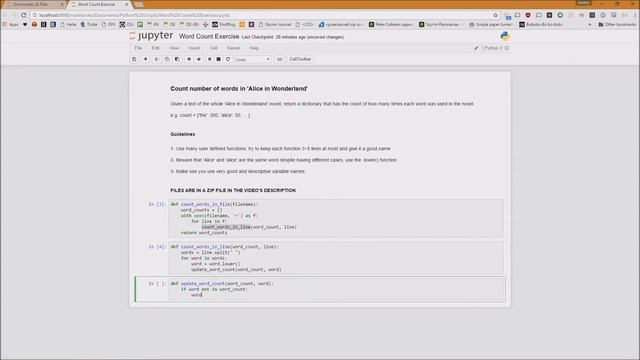Click the Jupyter logo
Screen dimensions: 640x360
pyautogui.click(x=151, y=36)
